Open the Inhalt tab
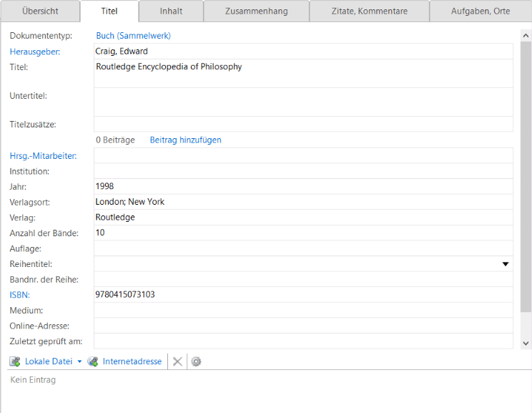This screenshot has width=532, height=413. (x=171, y=11)
